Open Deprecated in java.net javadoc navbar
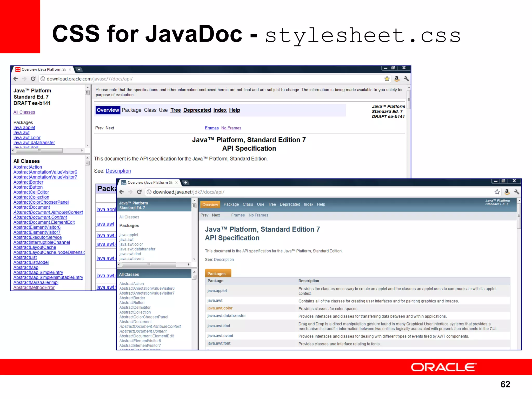The width and height of the screenshot is (532, 399). click(x=290, y=204)
